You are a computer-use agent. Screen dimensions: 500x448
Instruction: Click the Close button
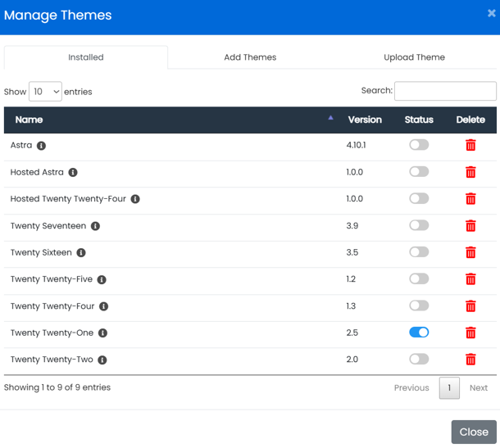474,432
